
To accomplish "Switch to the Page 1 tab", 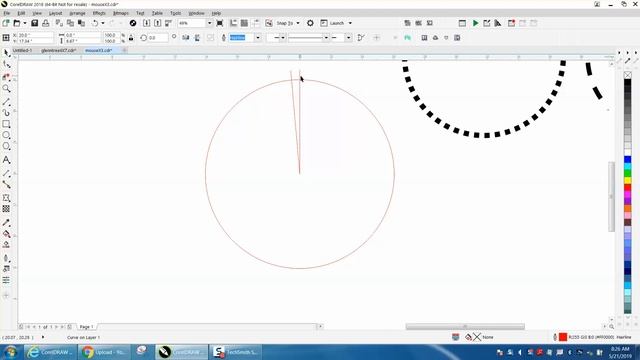I will 87,327.
